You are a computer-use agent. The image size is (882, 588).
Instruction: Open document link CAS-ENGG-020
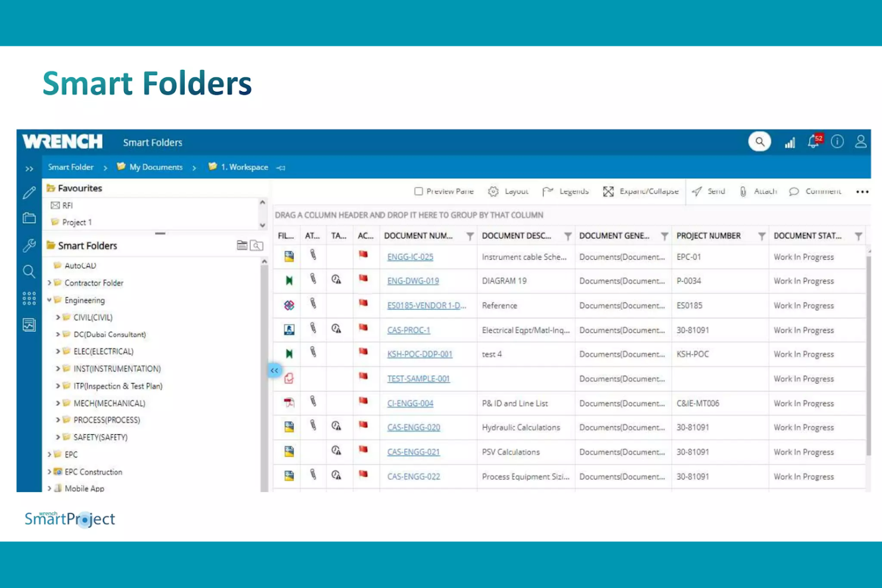414,427
